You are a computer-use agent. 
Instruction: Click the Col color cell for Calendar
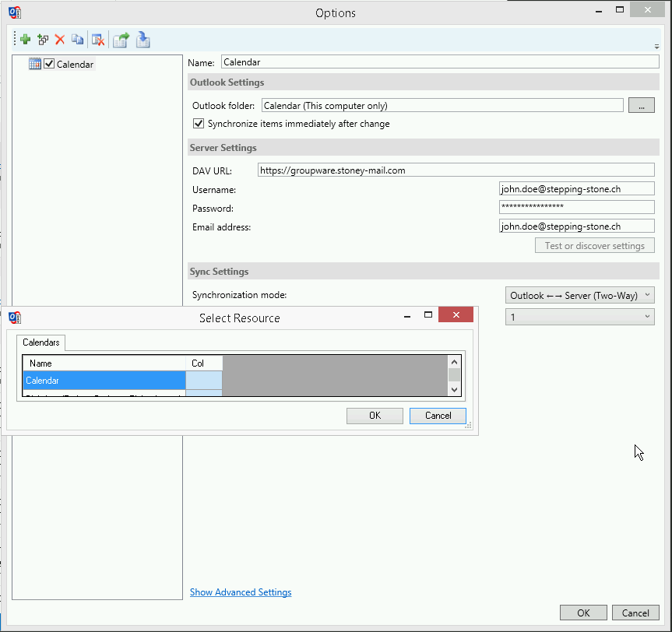(x=203, y=381)
